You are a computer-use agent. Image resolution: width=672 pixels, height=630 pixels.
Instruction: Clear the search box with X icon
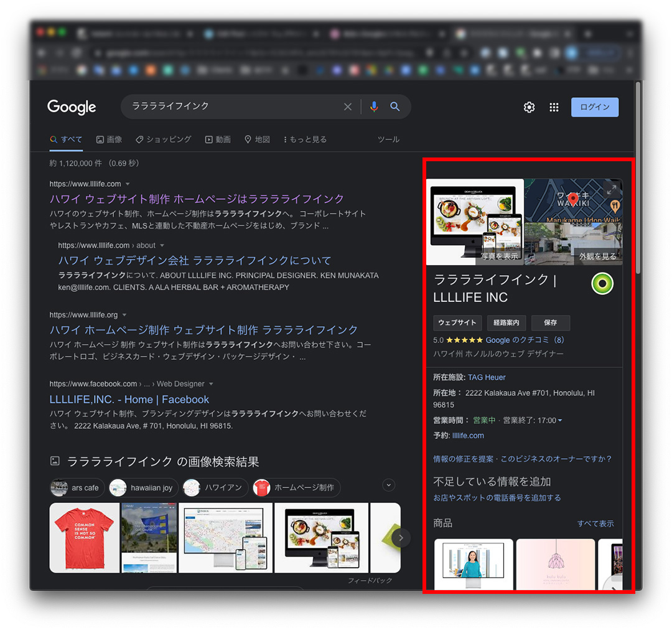click(x=348, y=106)
